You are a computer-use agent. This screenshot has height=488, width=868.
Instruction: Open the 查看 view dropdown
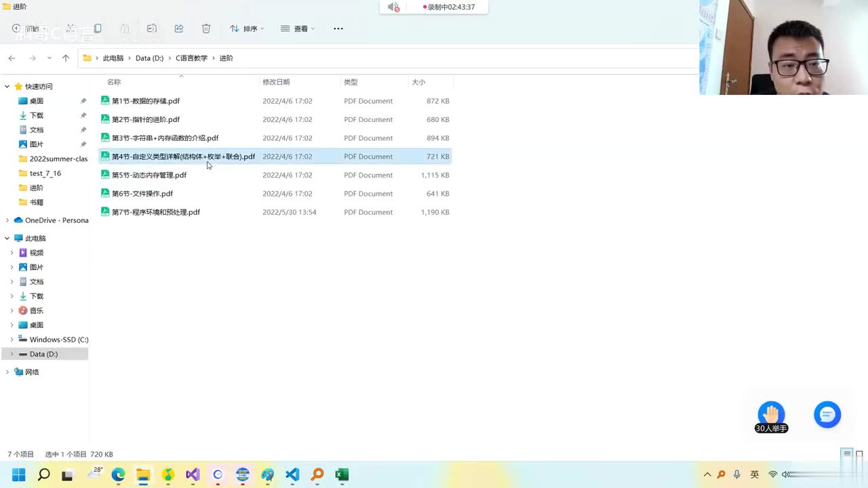298,28
